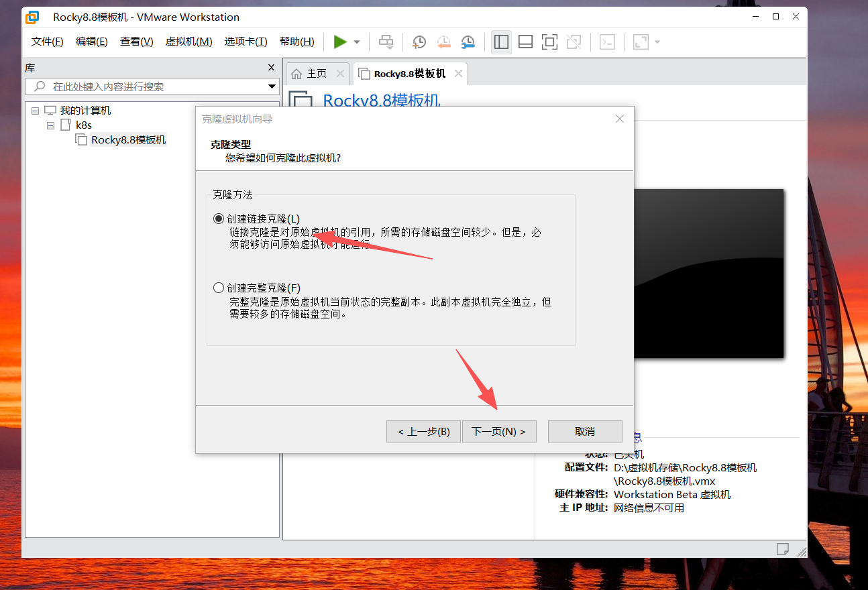Click the stretch guest display icon
The image size is (868, 590).
pos(641,42)
